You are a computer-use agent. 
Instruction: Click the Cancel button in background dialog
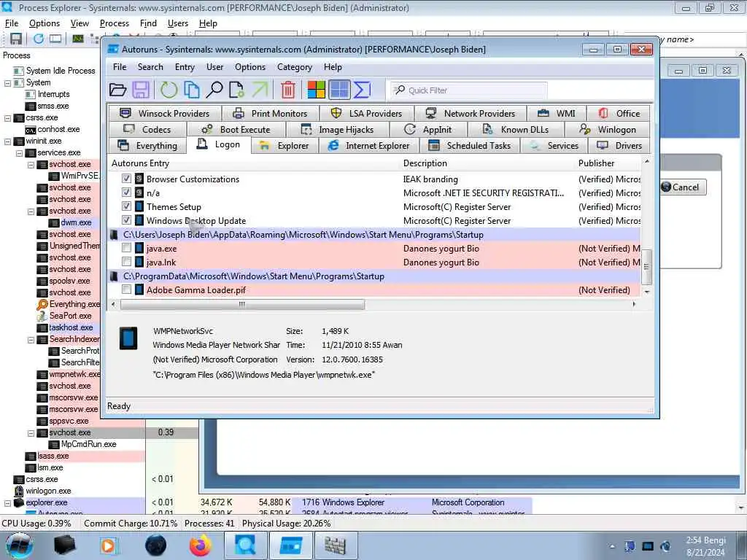(x=683, y=187)
